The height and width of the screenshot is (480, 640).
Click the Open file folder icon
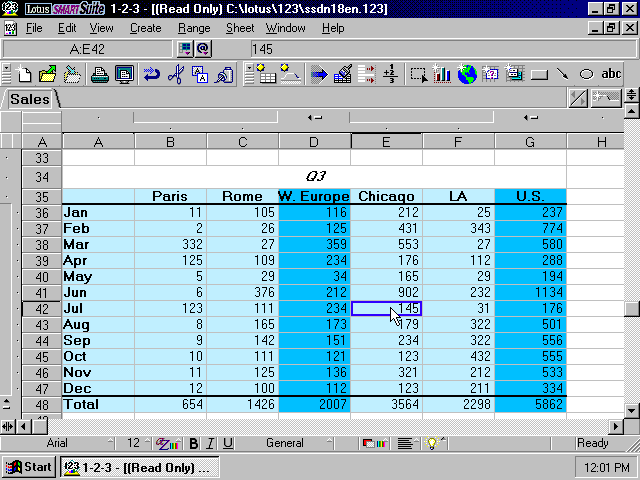(x=48, y=74)
